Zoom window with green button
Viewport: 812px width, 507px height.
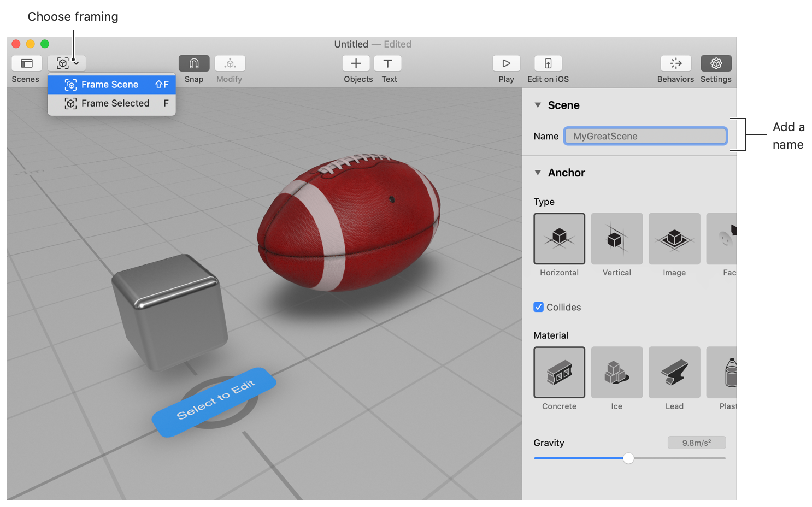45,44
